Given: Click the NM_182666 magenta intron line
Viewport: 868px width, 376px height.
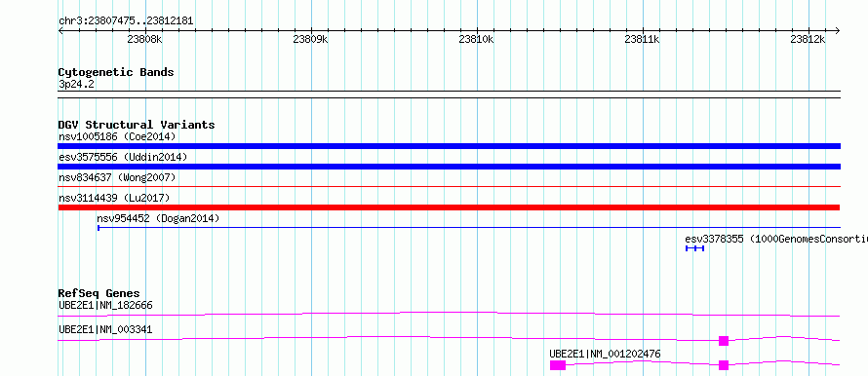Looking at the screenshot, I should tap(449, 314).
